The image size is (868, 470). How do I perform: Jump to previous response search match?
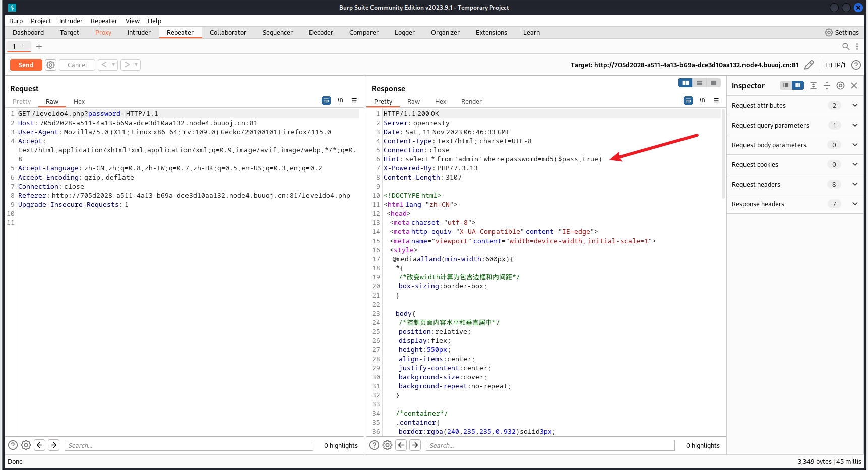pos(401,445)
